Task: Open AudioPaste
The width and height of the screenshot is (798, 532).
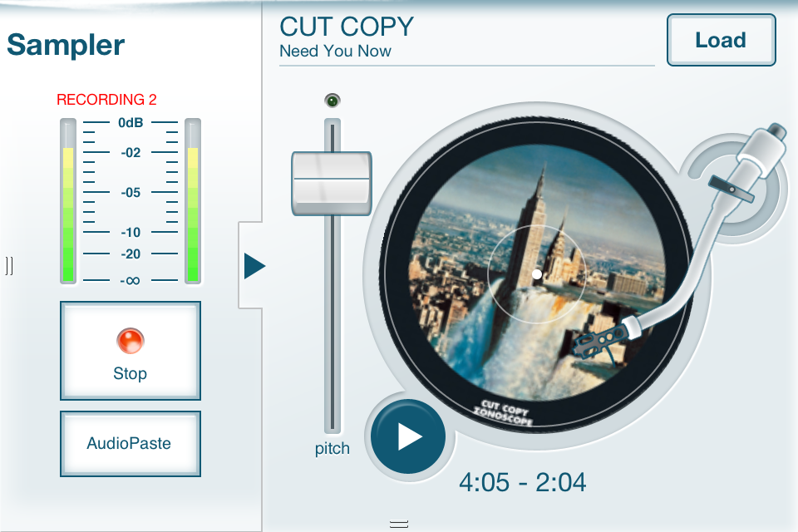Action: (x=131, y=443)
